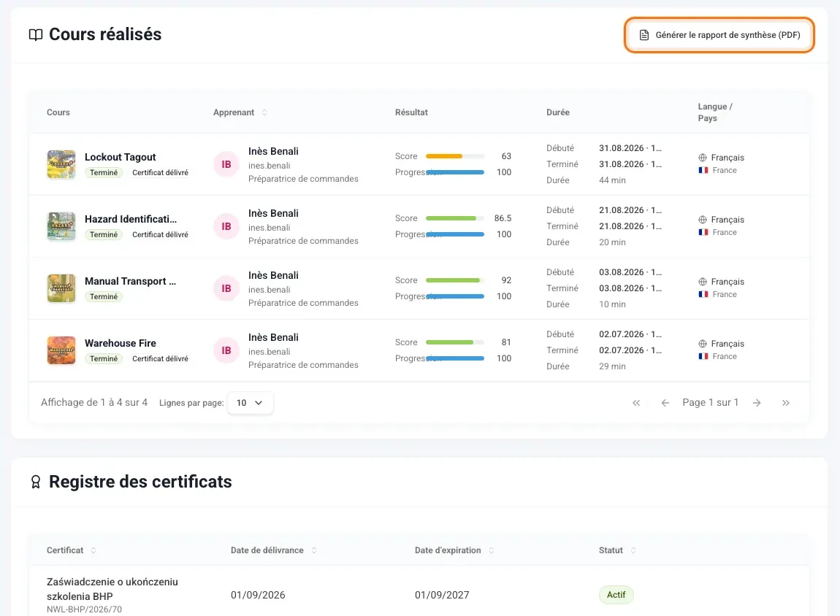
Task: Click Terminé badge under Lockout Tagout
Action: tap(104, 172)
